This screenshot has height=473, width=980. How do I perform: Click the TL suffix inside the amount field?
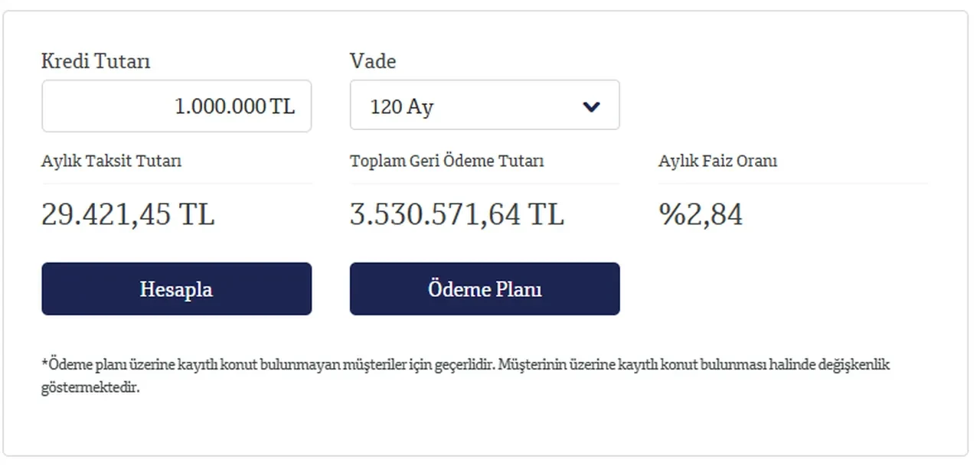(283, 106)
